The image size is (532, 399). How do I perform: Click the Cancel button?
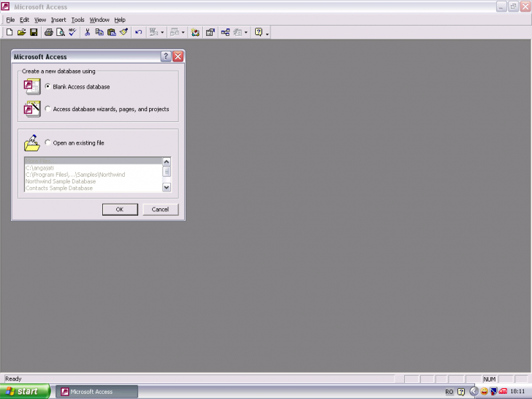[160, 209]
